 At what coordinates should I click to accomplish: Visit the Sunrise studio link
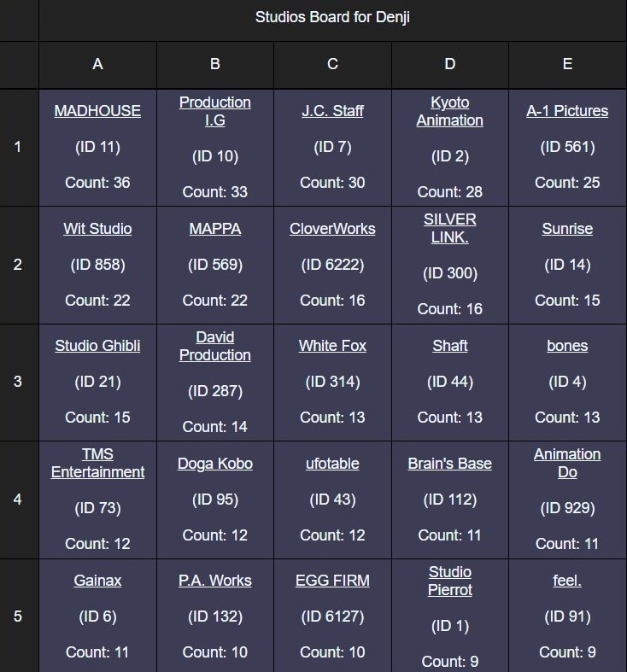pos(567,229)
